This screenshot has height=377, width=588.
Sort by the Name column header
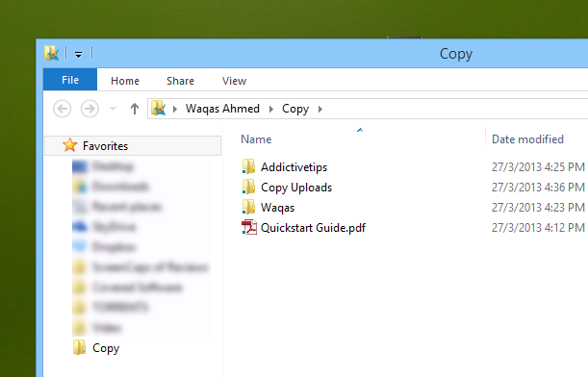tap(256, 139)
